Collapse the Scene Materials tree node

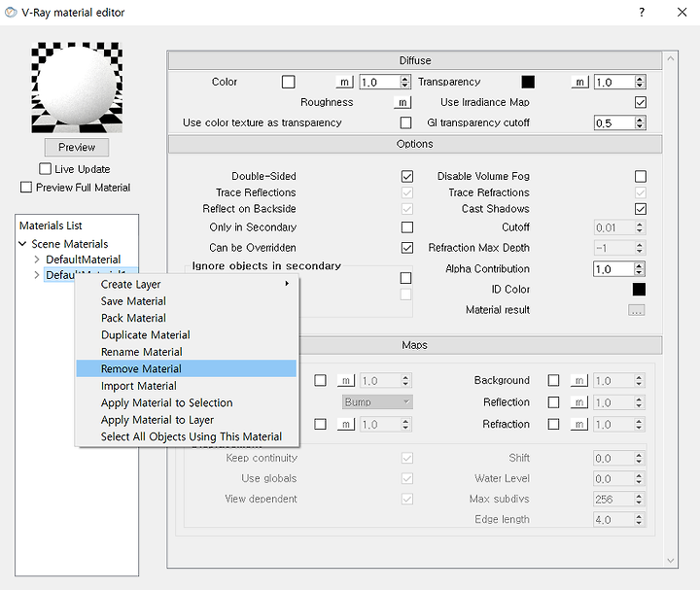click(x=22, y=244)
